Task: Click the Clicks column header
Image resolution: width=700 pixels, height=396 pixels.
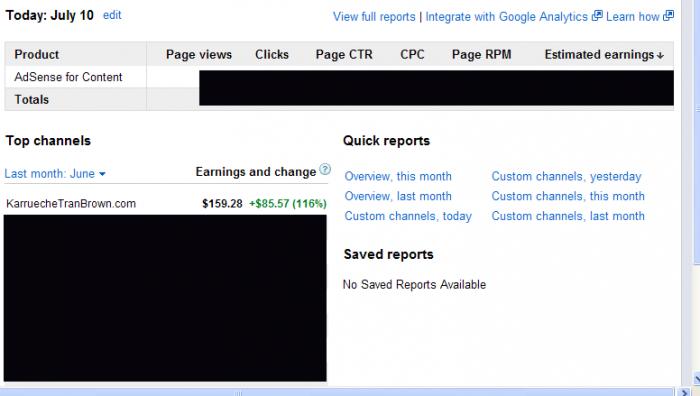Action: pos(272,54)
